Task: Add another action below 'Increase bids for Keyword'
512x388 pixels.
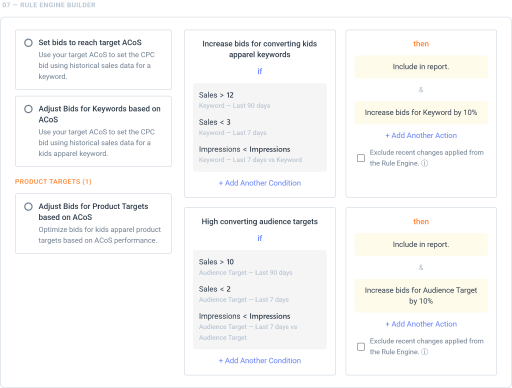Action: 421,135
